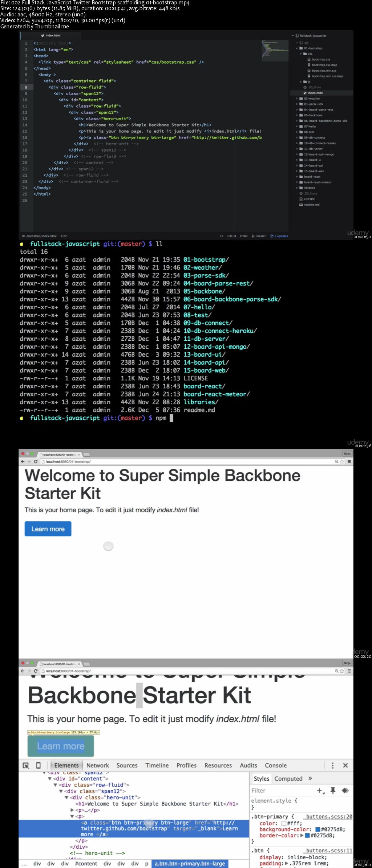Collapse the 01-bootstrap folder in Atom tree
372x868 pixels.
coord(297,48)
